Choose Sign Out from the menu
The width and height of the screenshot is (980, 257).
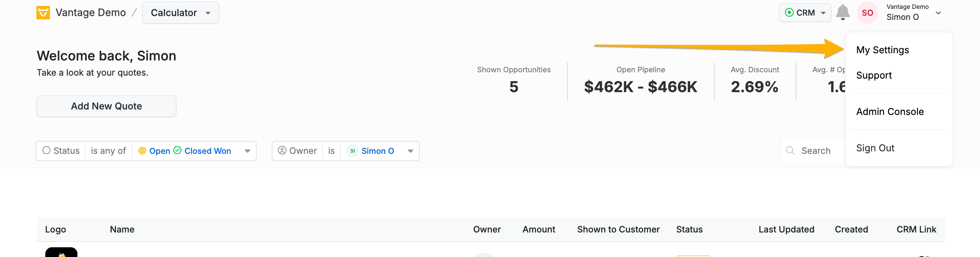pyautogui.click(x=875, y=148)
